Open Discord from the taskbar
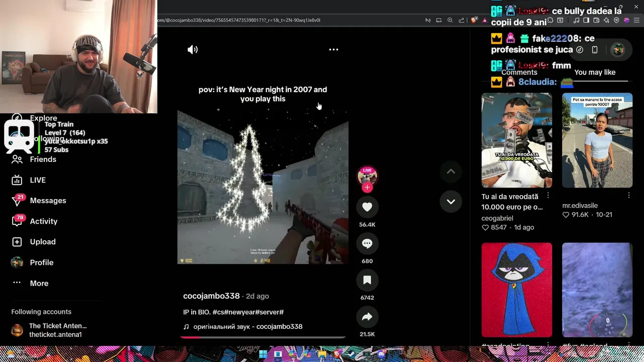 click(x=381, y=354)
